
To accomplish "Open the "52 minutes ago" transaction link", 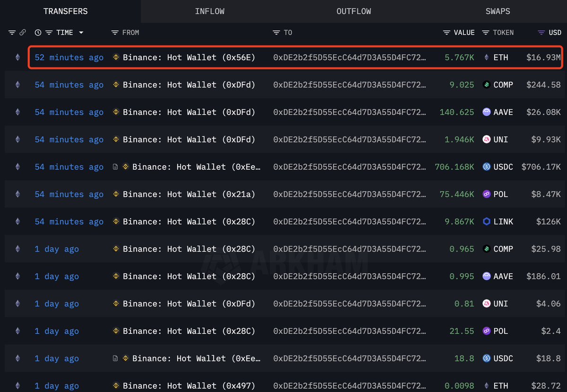I will pos(69,58).
